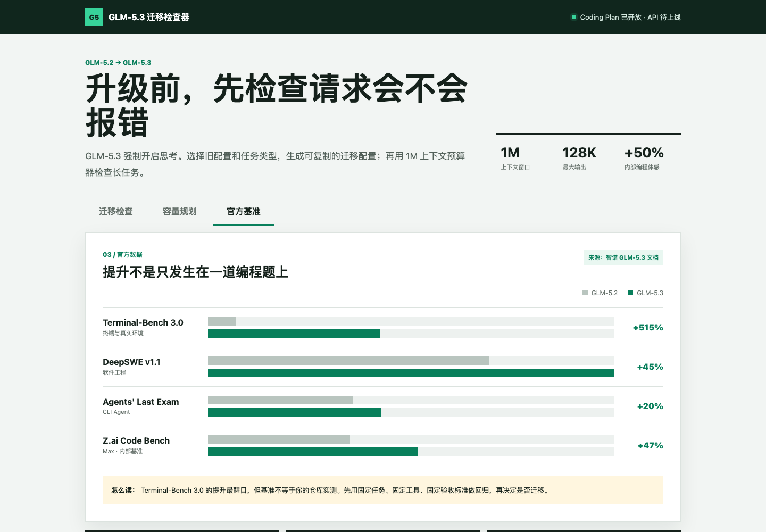
Task: Click the gray GLM-5.2 bar for DeepSWE v1.1
Action: (348, 361)
